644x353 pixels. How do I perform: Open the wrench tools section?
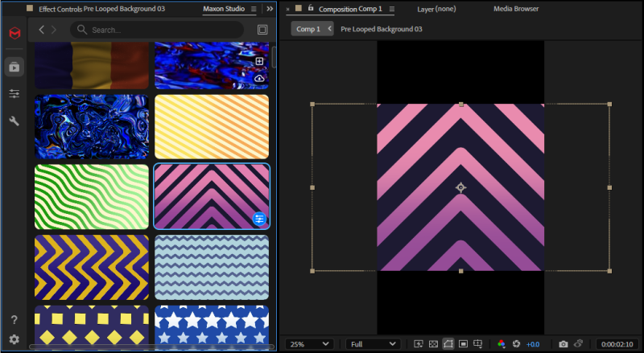(14, 121)
